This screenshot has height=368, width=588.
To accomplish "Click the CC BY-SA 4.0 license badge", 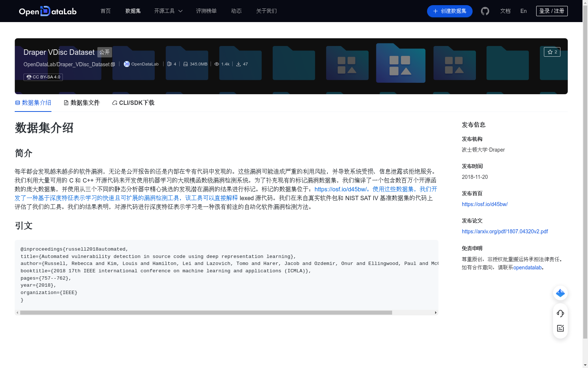I will click(x=43, y=77).
